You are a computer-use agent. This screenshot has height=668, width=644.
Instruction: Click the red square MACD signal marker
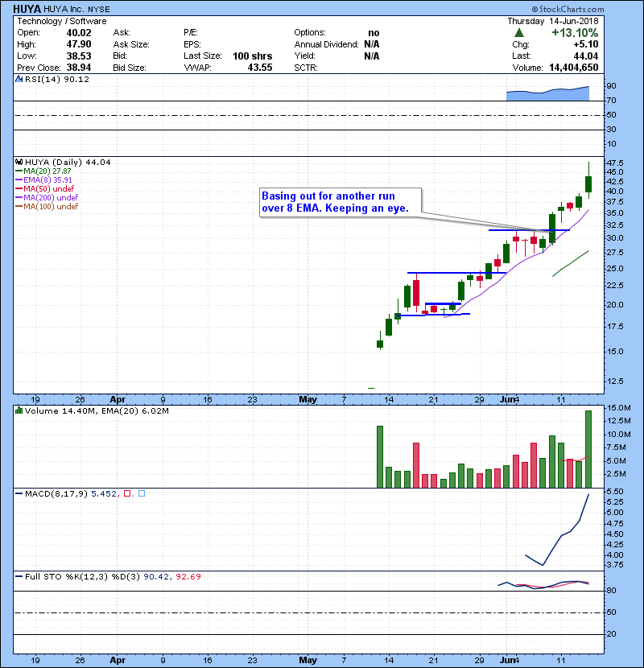point(127,493)
